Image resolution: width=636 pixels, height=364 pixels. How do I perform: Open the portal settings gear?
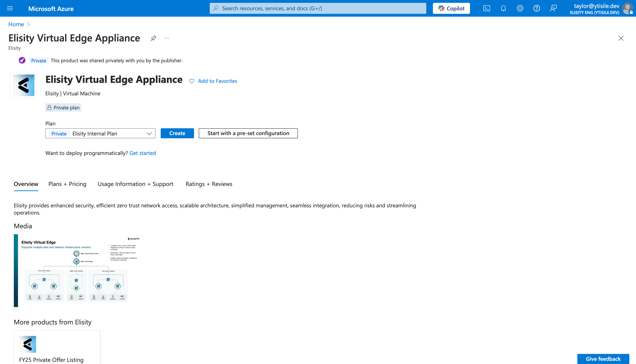[520, 9]
